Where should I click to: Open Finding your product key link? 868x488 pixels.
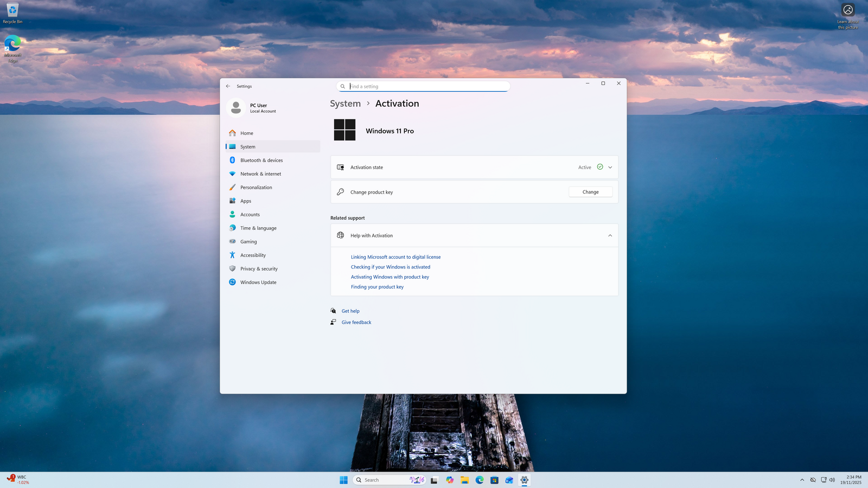click(377, 287)
